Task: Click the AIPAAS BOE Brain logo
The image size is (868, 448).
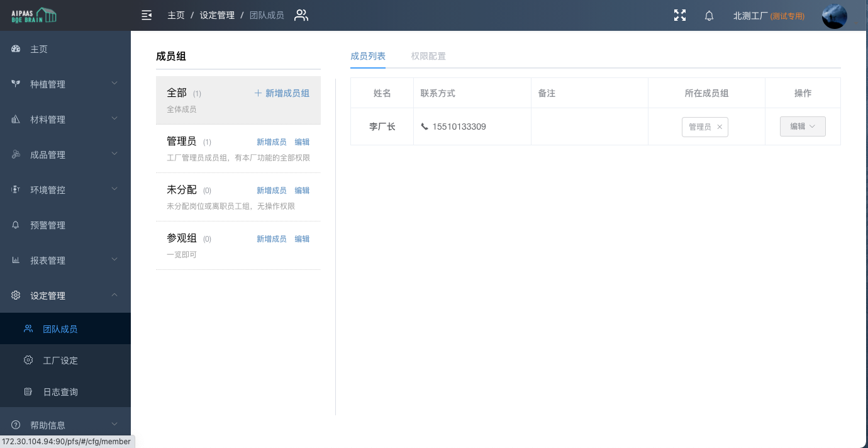Action: [x=35, y=15]
